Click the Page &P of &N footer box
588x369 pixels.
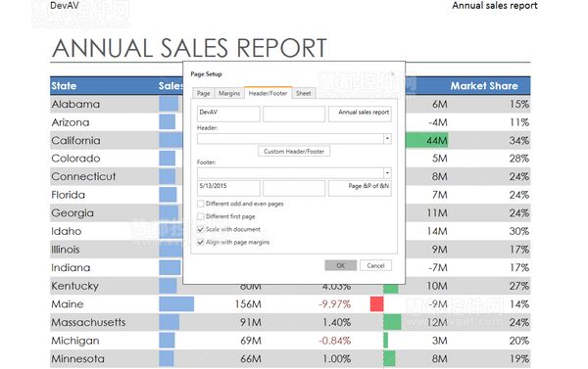click(x=360, y=188)
